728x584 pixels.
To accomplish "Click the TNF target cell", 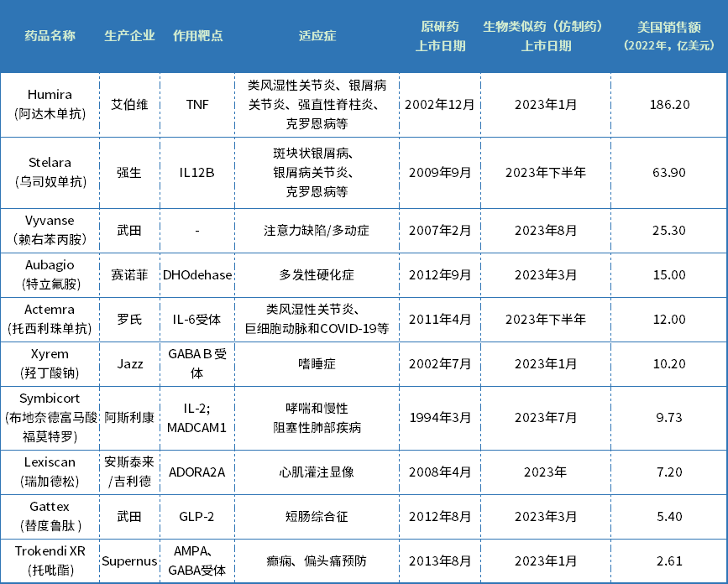I will pyautogui.click(x=197, y=104).
